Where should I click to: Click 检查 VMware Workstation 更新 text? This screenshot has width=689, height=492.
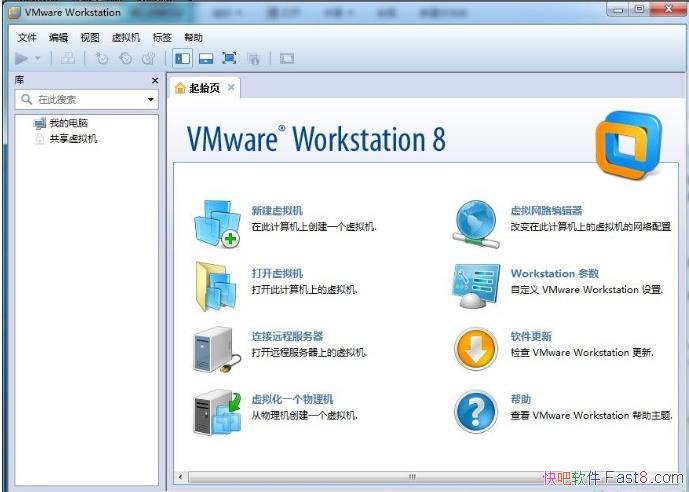[x=582, y=353]
